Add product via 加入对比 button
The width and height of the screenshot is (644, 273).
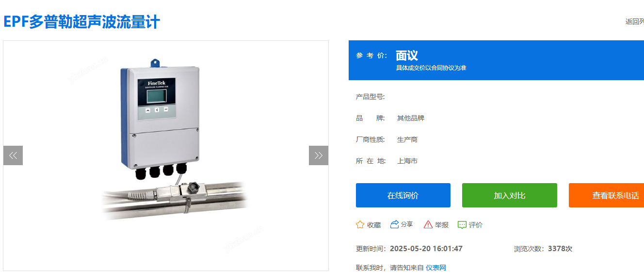[x=510, y=195]
